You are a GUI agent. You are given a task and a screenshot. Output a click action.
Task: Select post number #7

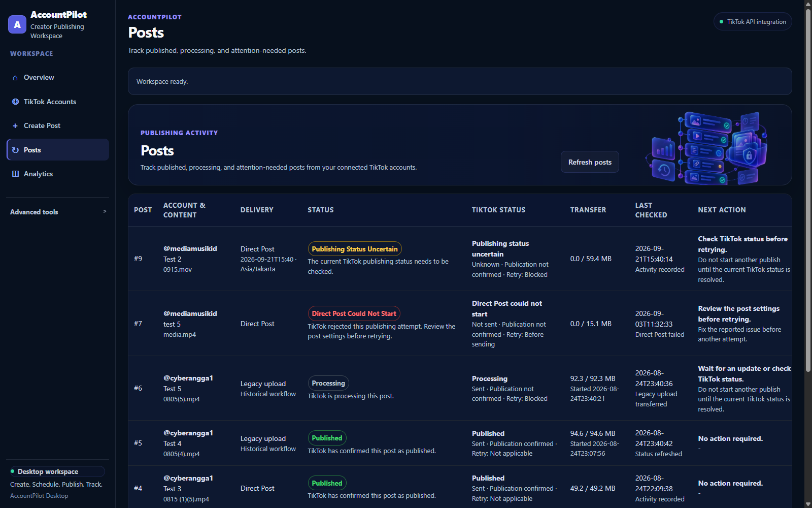138,324
